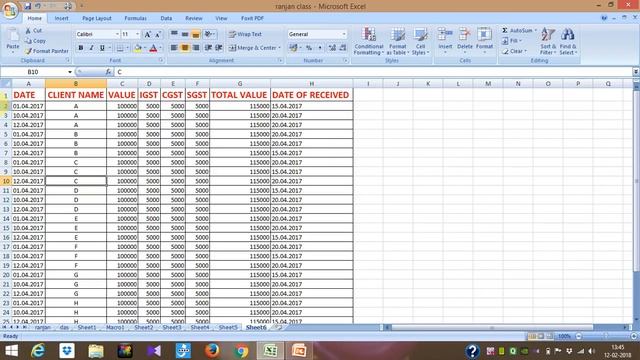The height and width of the screenshot is (360, 640).
Task: Open the General number format dropdown
Action: 344,34
